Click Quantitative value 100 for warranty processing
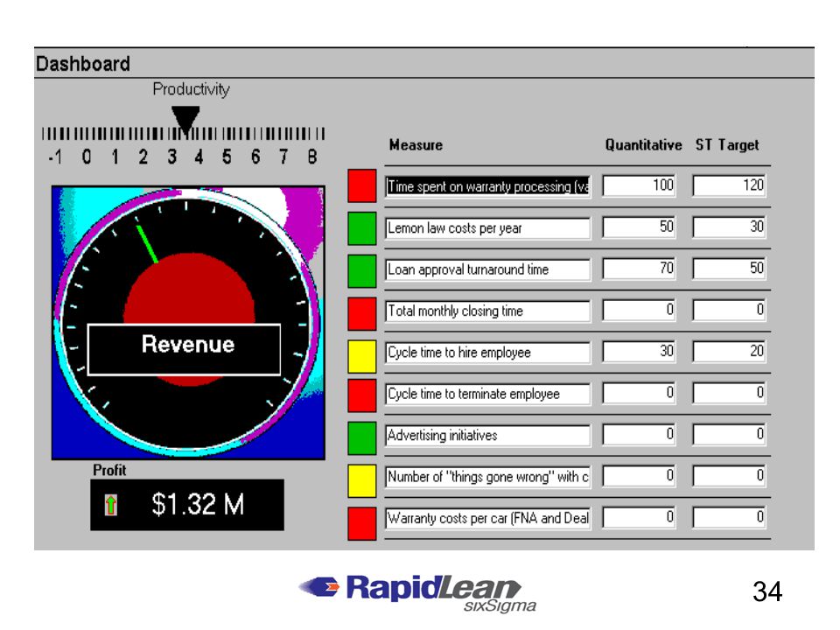The width and height of the screenshot is (840, 630). (x=639, y=185)
